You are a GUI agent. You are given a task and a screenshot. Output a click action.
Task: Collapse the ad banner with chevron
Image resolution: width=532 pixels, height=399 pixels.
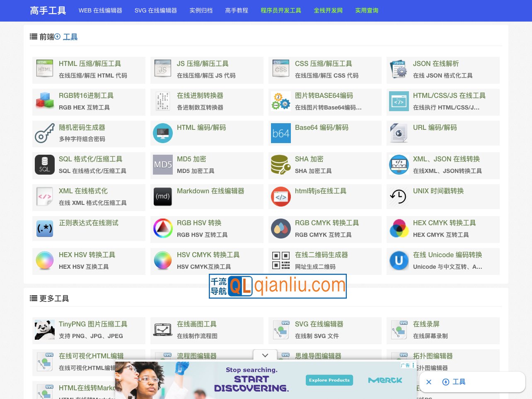click(265, 355)
